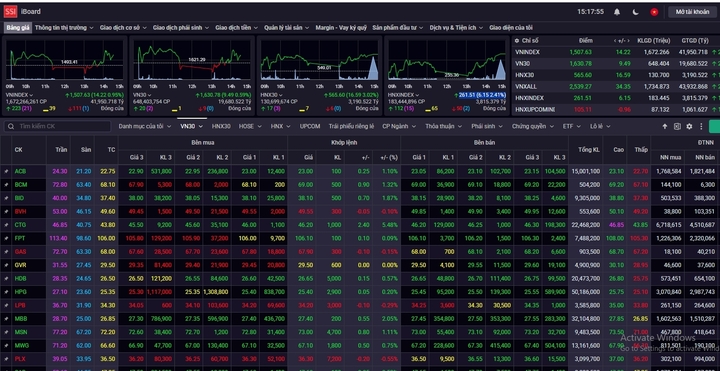Click the export table icon
The image size is (720, 371).
677,126
